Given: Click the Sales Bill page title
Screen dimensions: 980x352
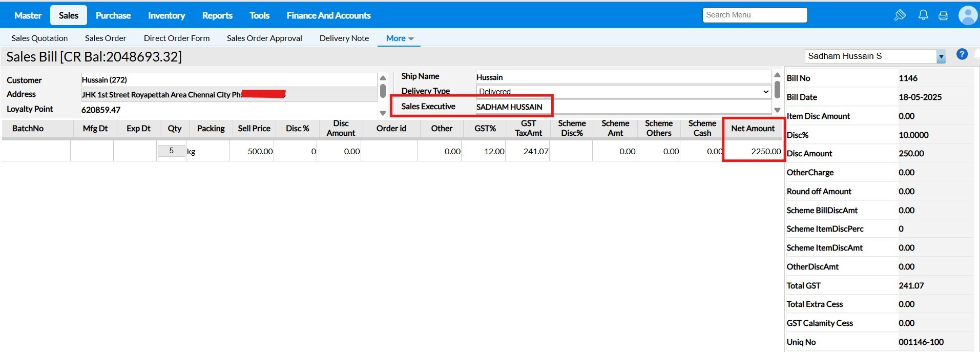Looking at the screenshot, I should point(94,56).
